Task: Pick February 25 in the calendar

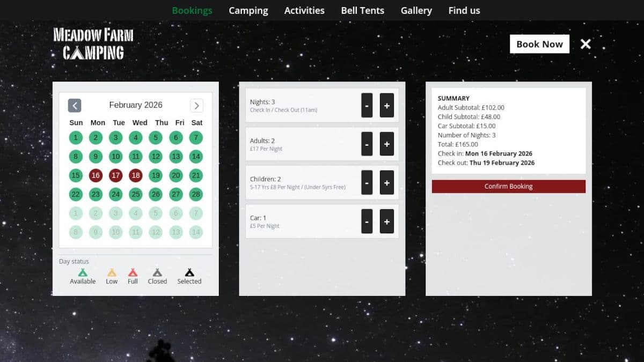Action: (136, 194)
